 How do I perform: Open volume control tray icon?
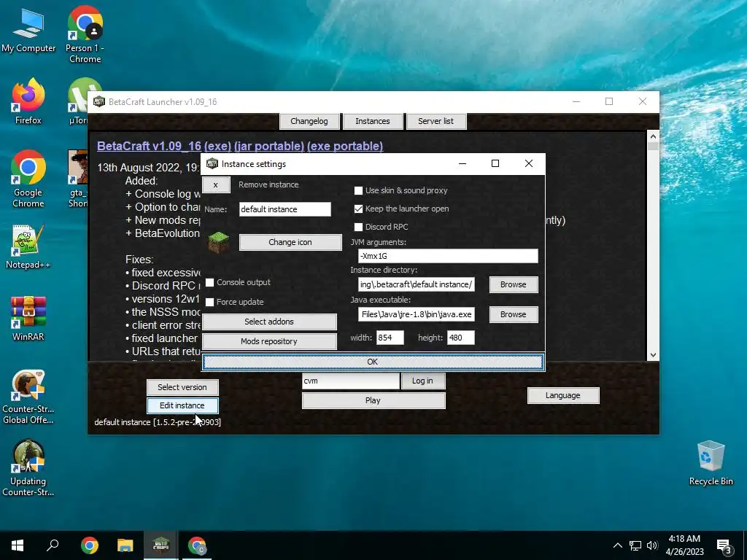[652, 545]
